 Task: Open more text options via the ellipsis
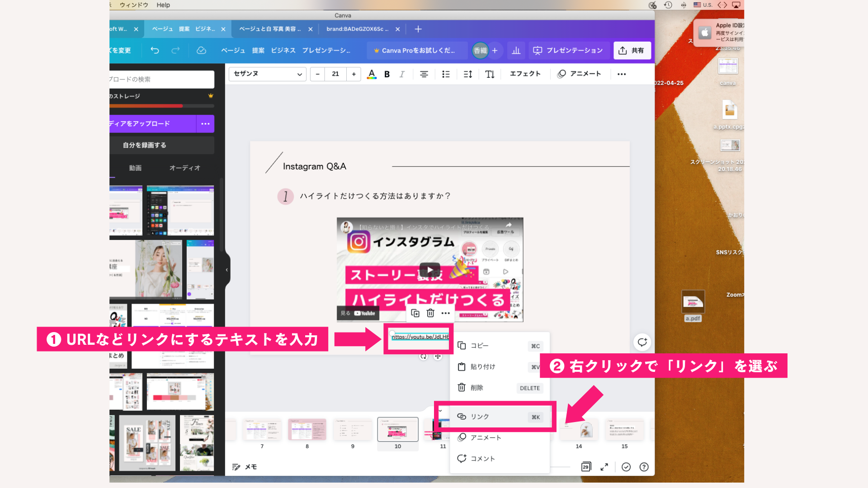coord(622,74)
